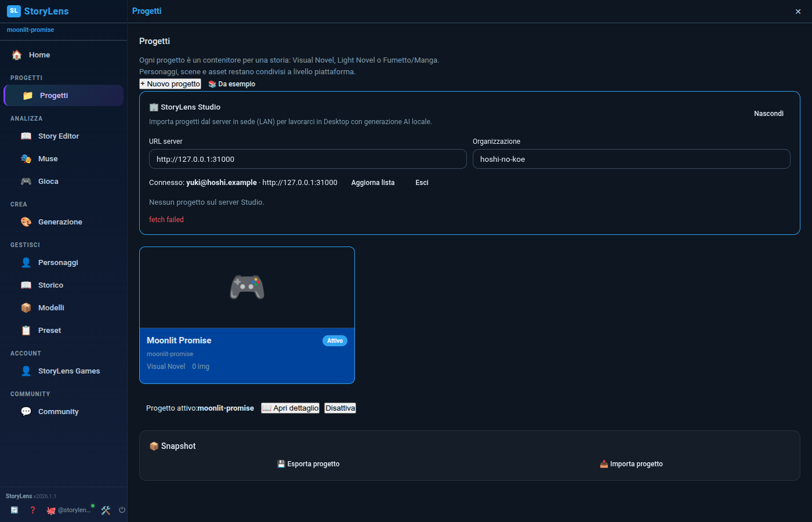Click Esporta progetto in Snapshot
The width and height of the screenshot is (812, 522).
309,464
